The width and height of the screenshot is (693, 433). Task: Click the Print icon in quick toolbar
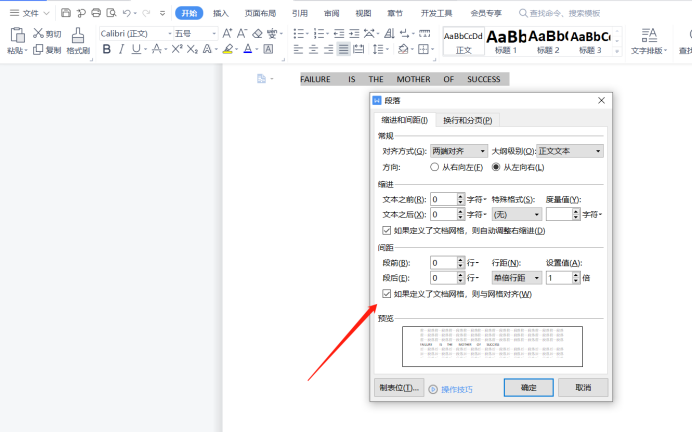[x=96, y=13]
